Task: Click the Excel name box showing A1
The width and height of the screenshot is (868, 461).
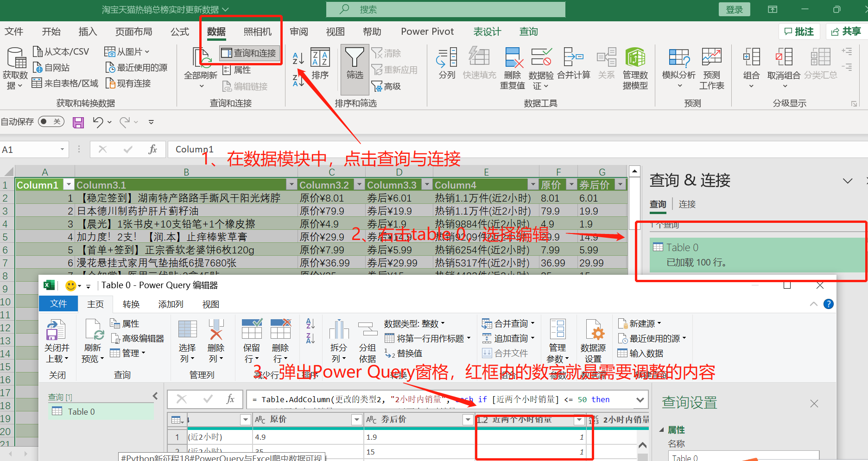Action: [x=33, y=149]
